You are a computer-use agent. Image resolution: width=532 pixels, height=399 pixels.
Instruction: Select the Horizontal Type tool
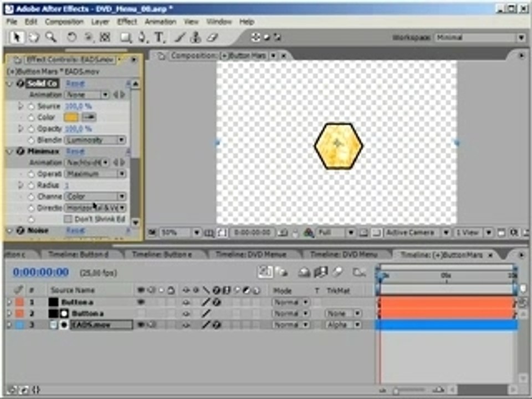(159, 37)
